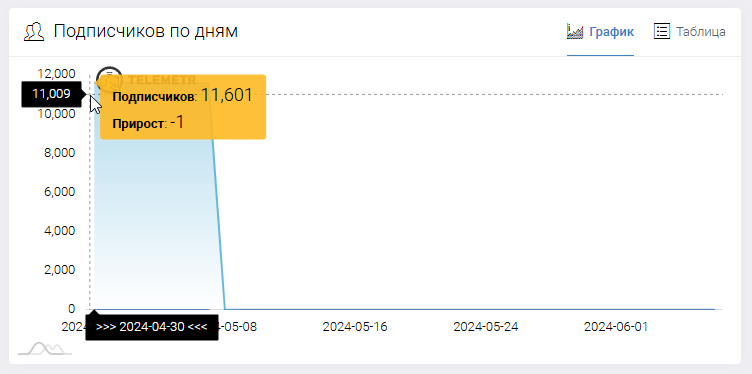Screen dimensions: 752x374
Task: Click the График chart icon
Action: pos(575,32)
